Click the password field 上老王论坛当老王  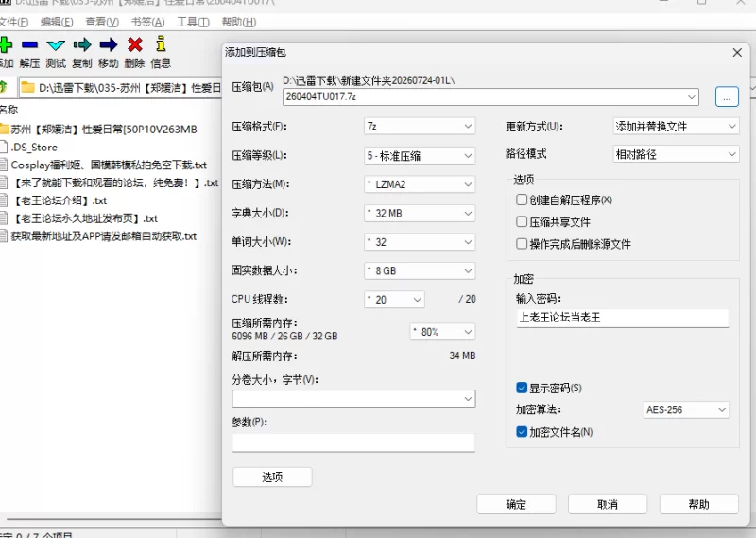[623, 318]
